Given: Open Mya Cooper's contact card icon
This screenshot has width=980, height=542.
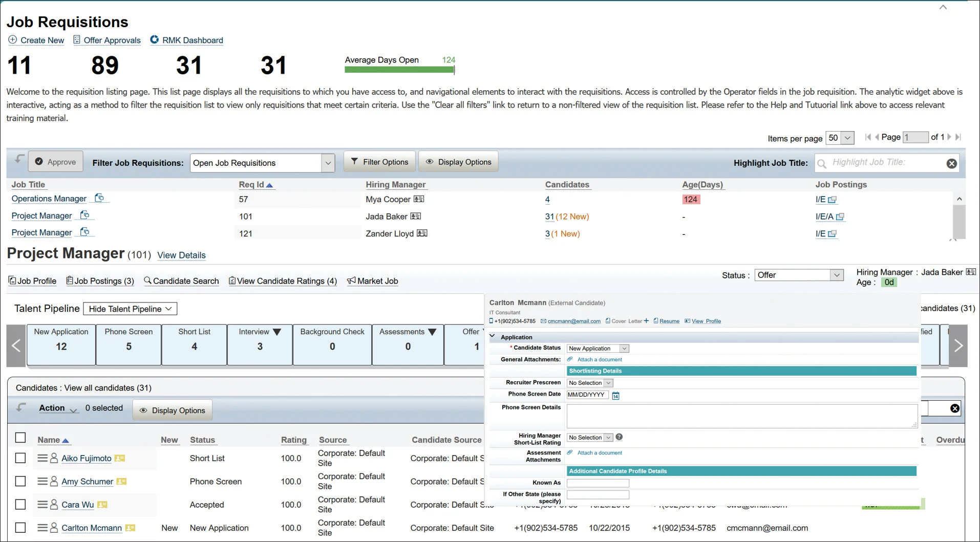Looking at the screenshot, I should (420, 199).
